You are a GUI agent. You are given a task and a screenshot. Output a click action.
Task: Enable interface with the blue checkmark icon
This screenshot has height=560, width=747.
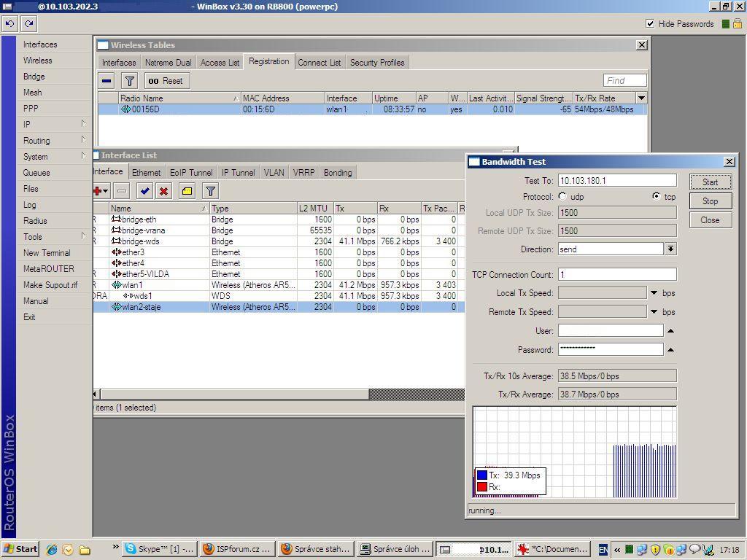tap(144, 191)
